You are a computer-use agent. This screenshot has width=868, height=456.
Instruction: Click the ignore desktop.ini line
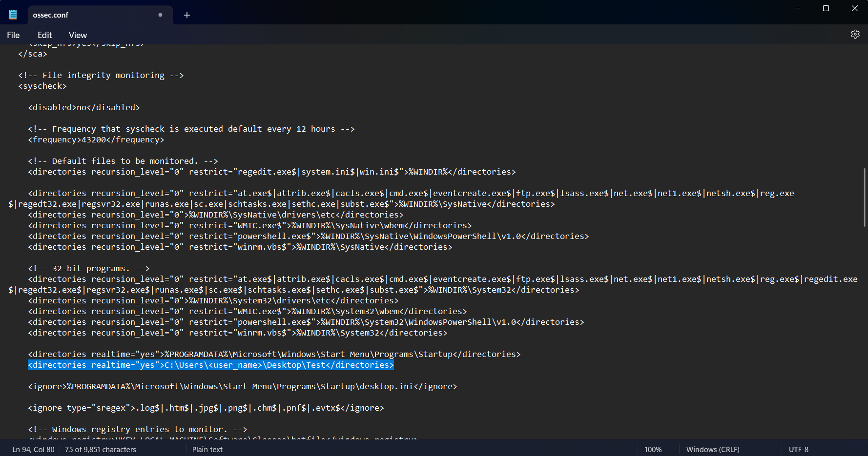(243, 386)
